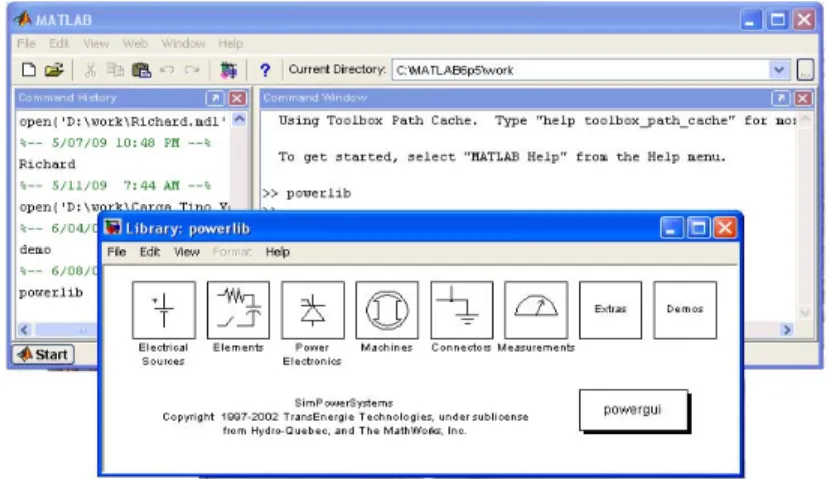This screenshot has height=479, width=828.
Task: Maximize the powerlib library window
Action: (698, 228)
